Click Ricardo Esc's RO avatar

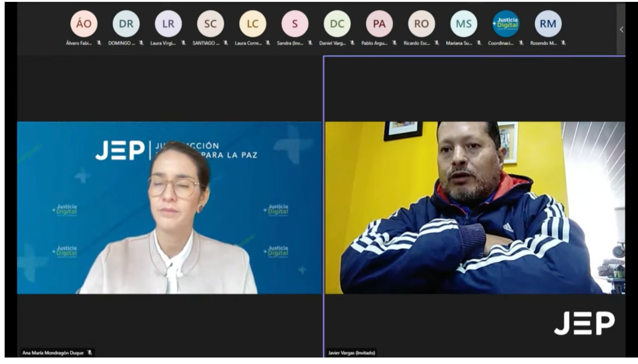click(421, 24)
